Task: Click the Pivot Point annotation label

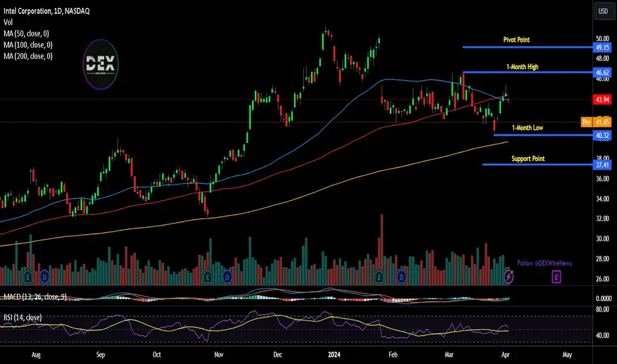Action: point(516,40)
